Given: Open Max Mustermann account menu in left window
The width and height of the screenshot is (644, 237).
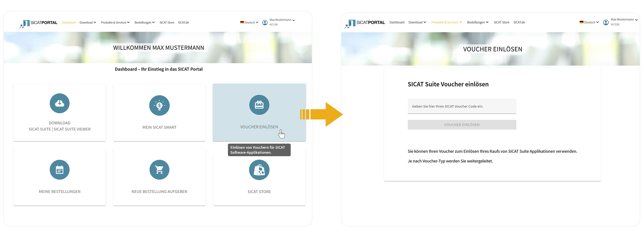Looking at the screenshot, I should [x=282, y=20].
